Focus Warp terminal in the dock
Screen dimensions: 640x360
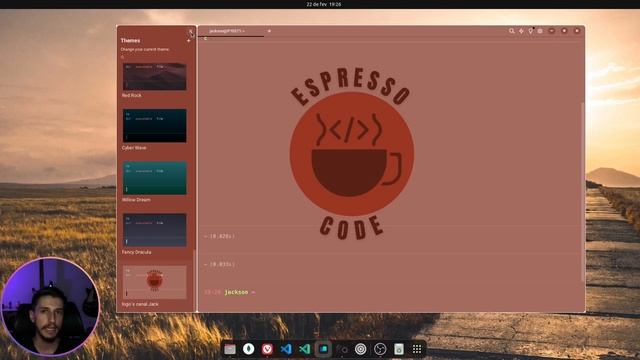[x=324, y=349]
